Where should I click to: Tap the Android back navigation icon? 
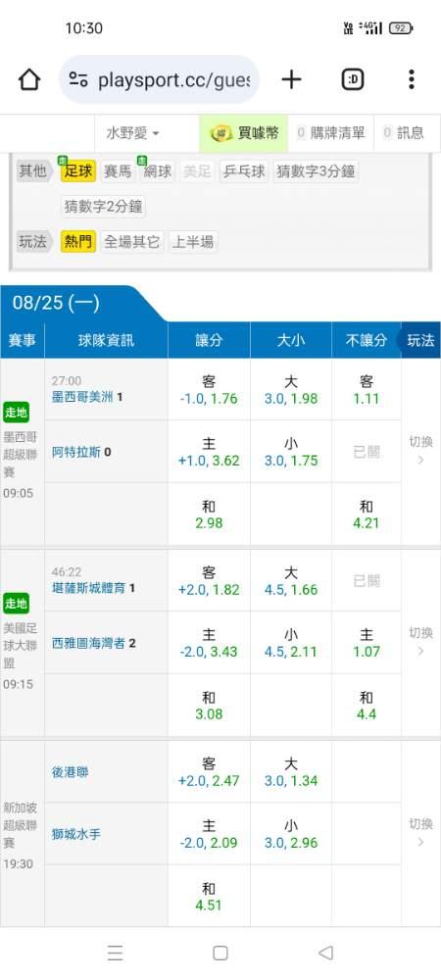coord(325,953)
